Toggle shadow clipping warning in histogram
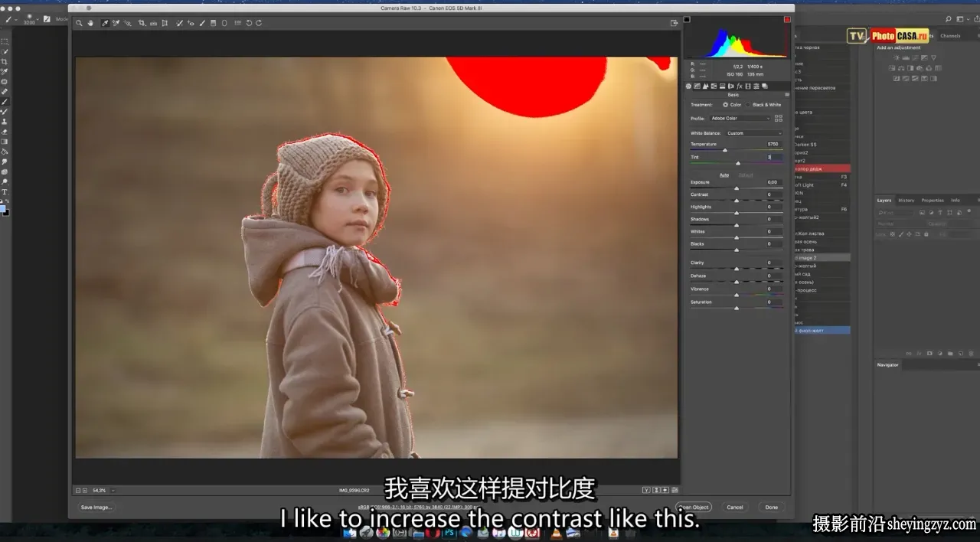Viewport: 980px width, 542px height. pos(687,19)
